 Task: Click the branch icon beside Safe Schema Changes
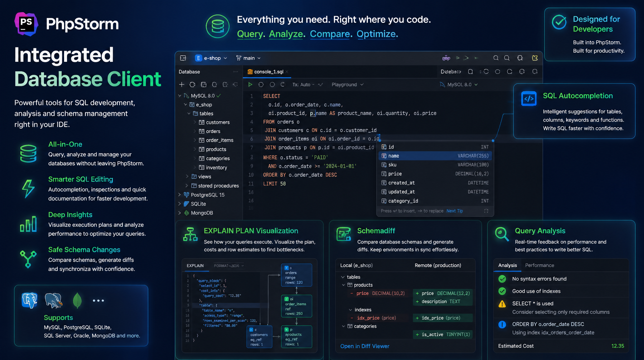tap(28, 259)
